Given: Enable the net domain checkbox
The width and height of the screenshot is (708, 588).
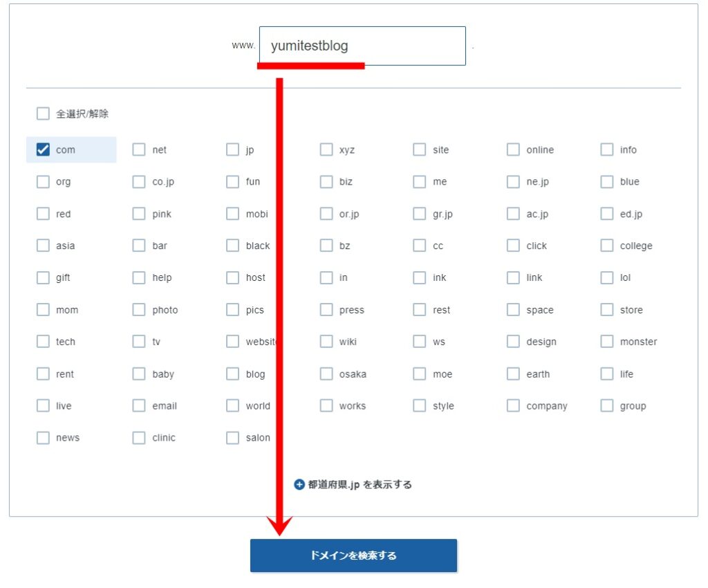Looking at the screenshot, I should [x=139, y=150].
